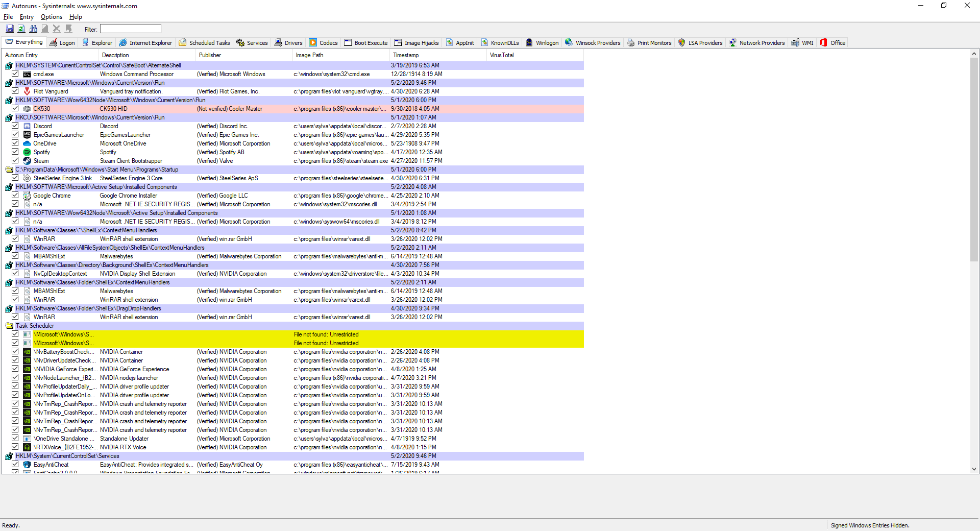This screenshot has width=980, height=531.
Task: Click the Save toolbar icon
Action: pos(10,29)
